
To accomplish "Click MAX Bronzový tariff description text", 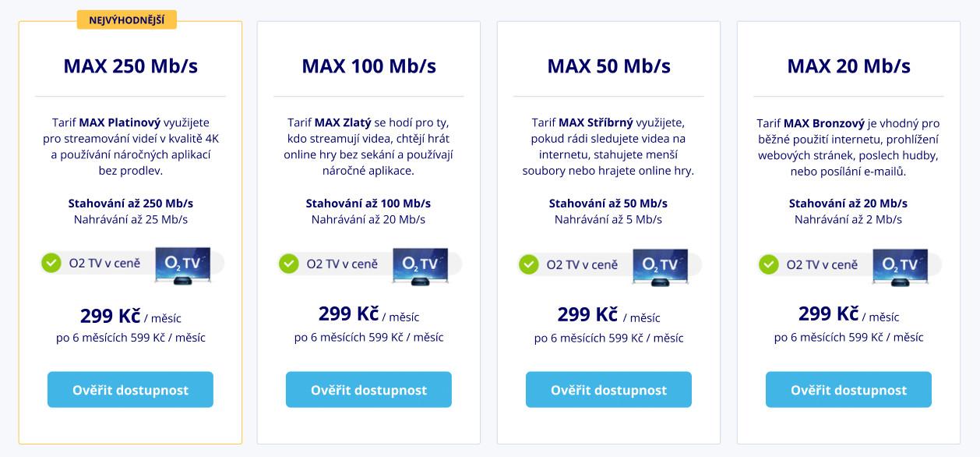I will point(848,147).
